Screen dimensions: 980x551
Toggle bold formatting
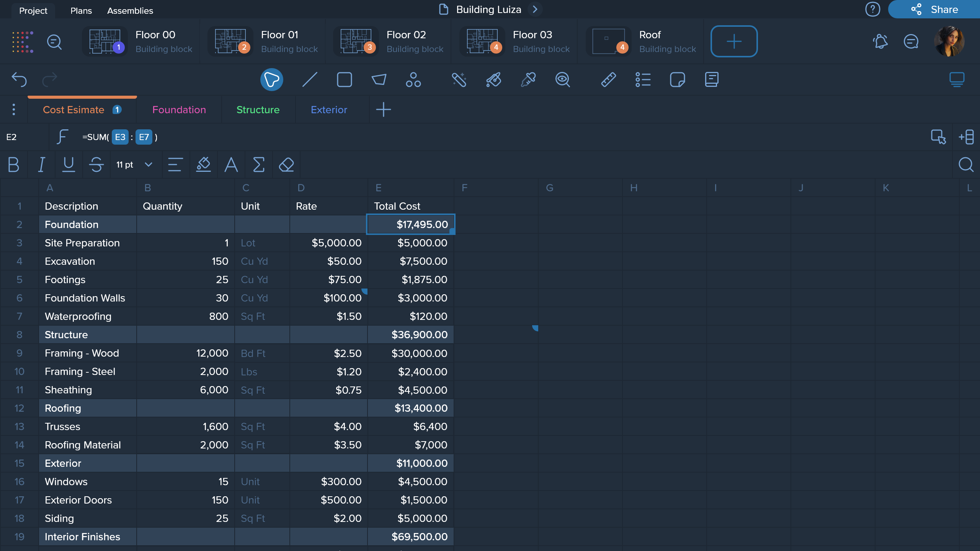(14, 165)
